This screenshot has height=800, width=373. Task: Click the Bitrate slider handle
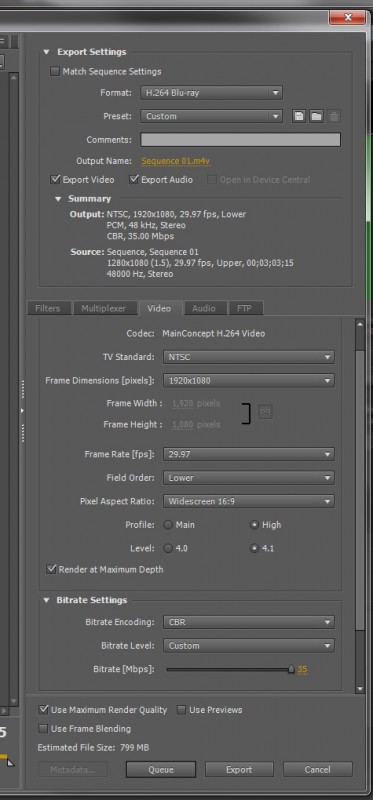pos(291,669)
